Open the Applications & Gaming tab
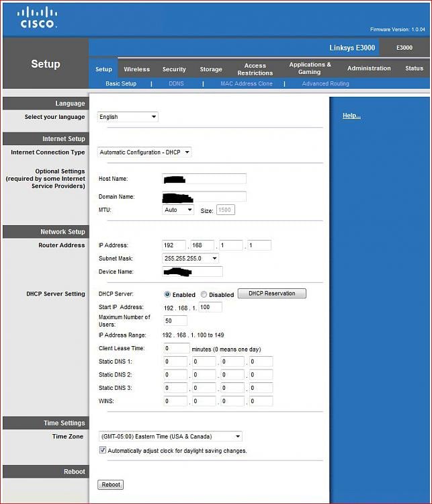The height and width of the screenshot is (504, 432). 310,68
